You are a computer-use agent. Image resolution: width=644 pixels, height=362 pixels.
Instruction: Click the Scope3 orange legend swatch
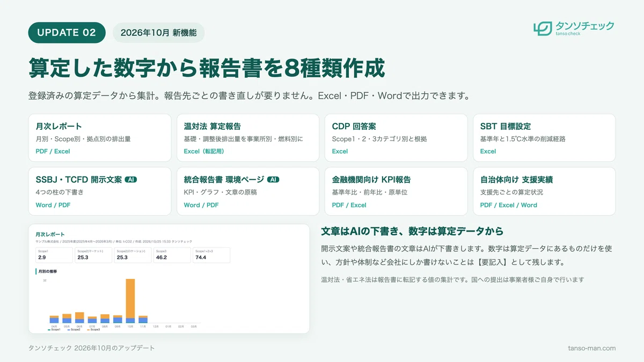click(x=89, y=329)
